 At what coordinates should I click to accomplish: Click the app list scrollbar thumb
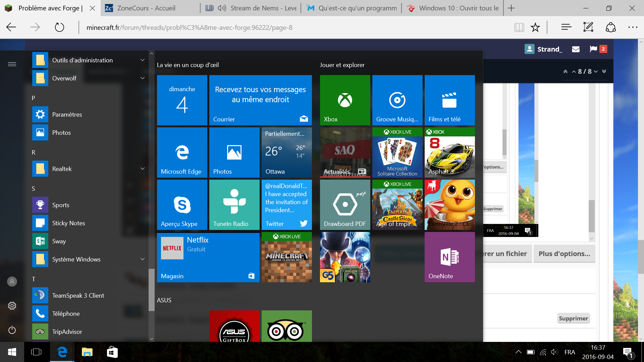(x=152, y=290)
